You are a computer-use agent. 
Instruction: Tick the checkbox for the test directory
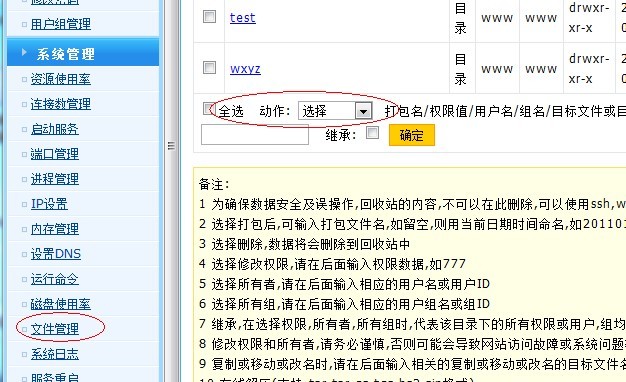point(210,17)
